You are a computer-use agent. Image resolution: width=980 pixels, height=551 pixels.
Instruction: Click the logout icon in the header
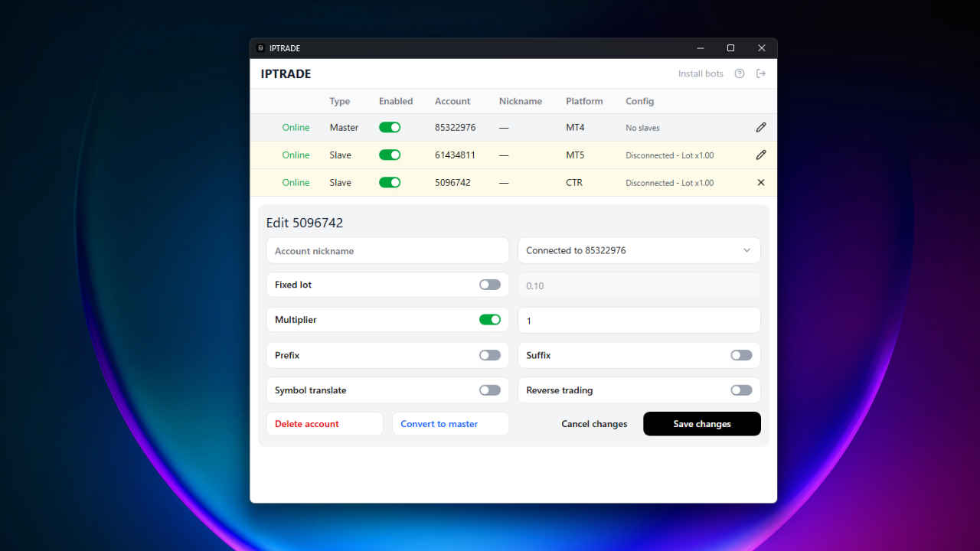coord(760,73)
